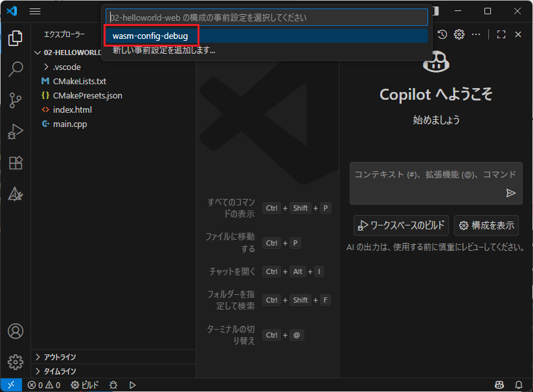Focus the Copilot chat input box
Screen dimensions: 533x392
point(436,183)
